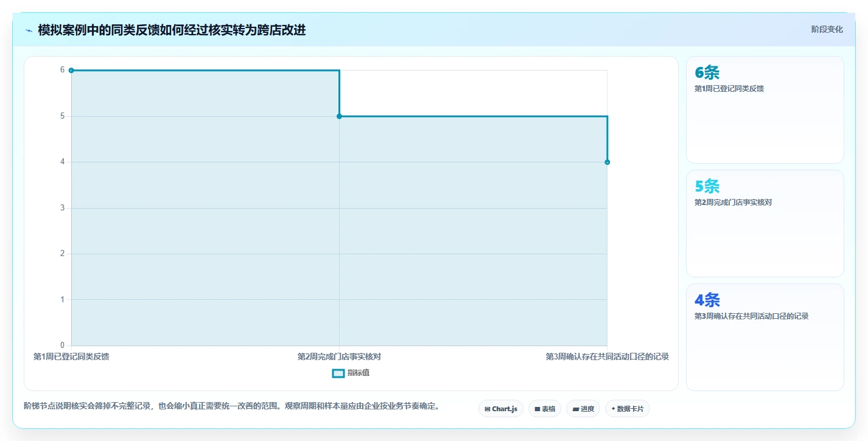Screen dimensions: 868x441
Task: Select the 表格 tag
Action: click(545, 409)
